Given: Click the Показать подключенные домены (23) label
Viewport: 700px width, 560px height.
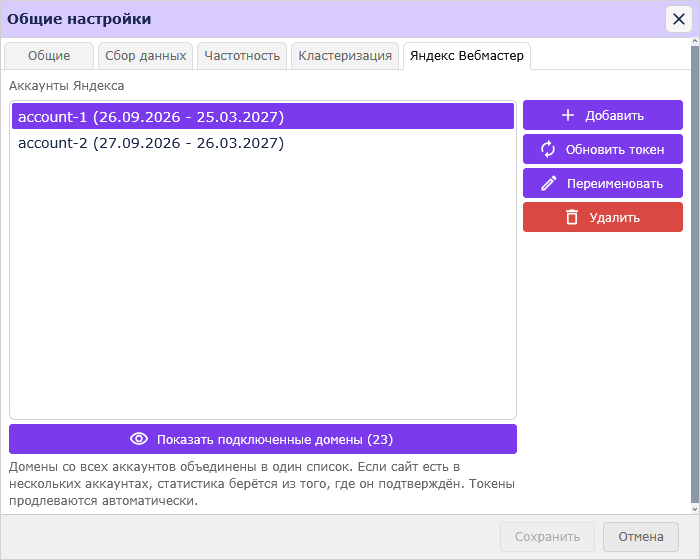Looking at the screenshot, I should tap(275, 439).
